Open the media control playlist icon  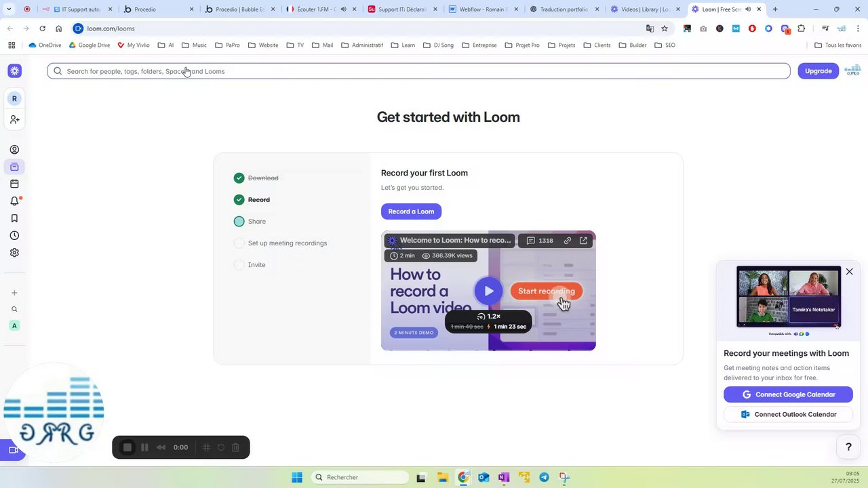825,28
